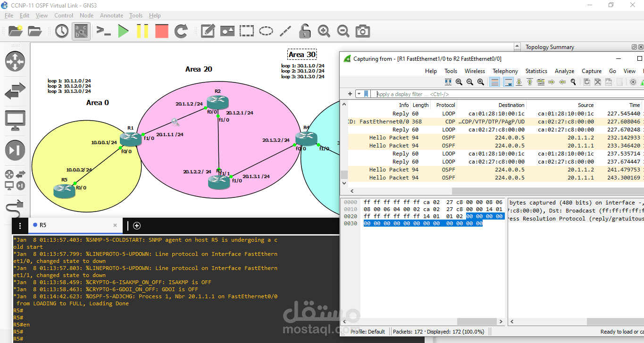The width and height of the screenshot is (644, 343).
Task: Open console to all devices
Action: coord(103,32)
